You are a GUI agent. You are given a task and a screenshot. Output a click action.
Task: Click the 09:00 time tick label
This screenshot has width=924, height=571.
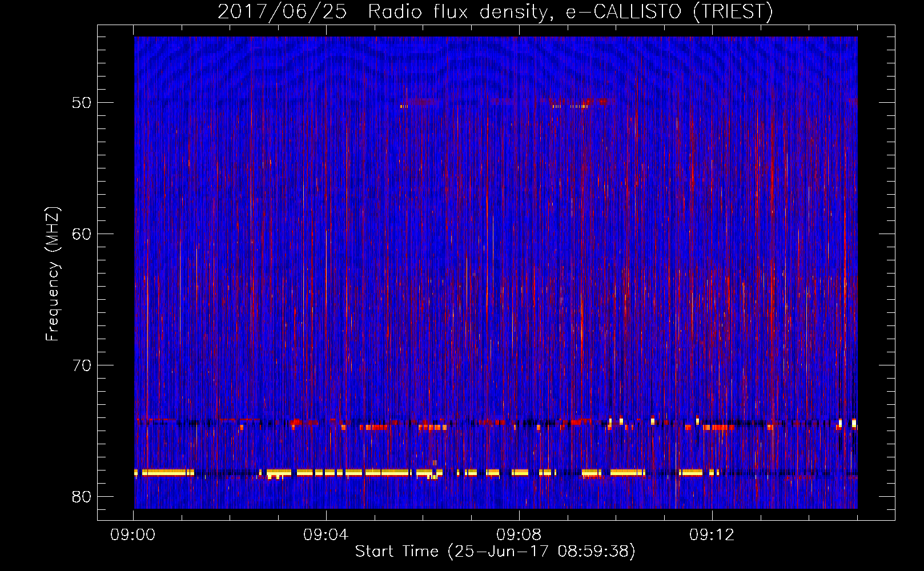point(133,535)
